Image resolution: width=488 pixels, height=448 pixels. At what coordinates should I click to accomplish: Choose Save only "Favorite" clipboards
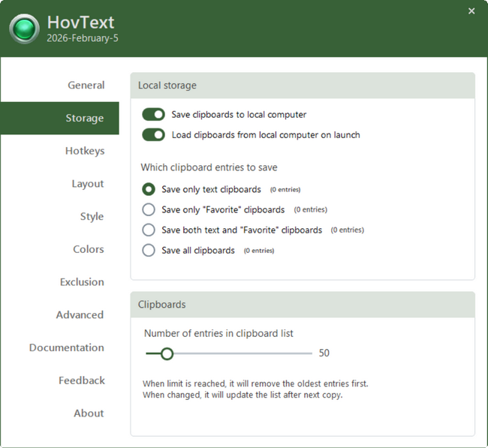coord(149,209)
